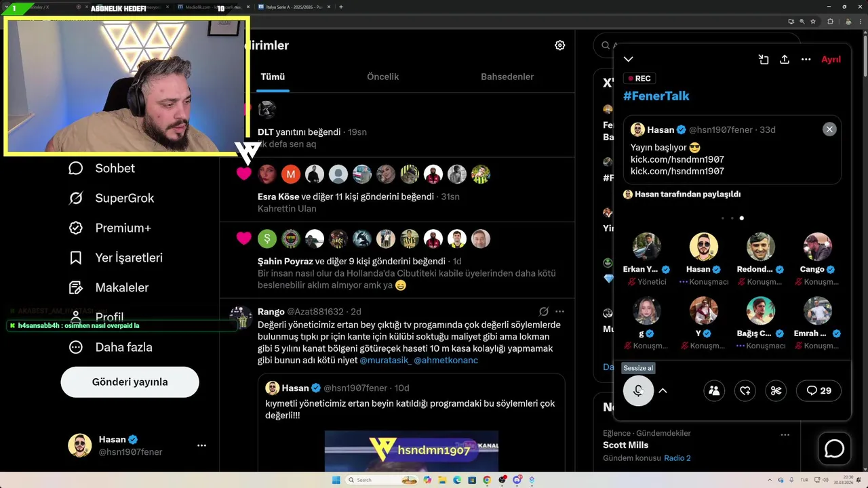This screenshot has height=488, width=868.
Task: Minimize the space panel with chevron
Action: [x=629, y=60]
